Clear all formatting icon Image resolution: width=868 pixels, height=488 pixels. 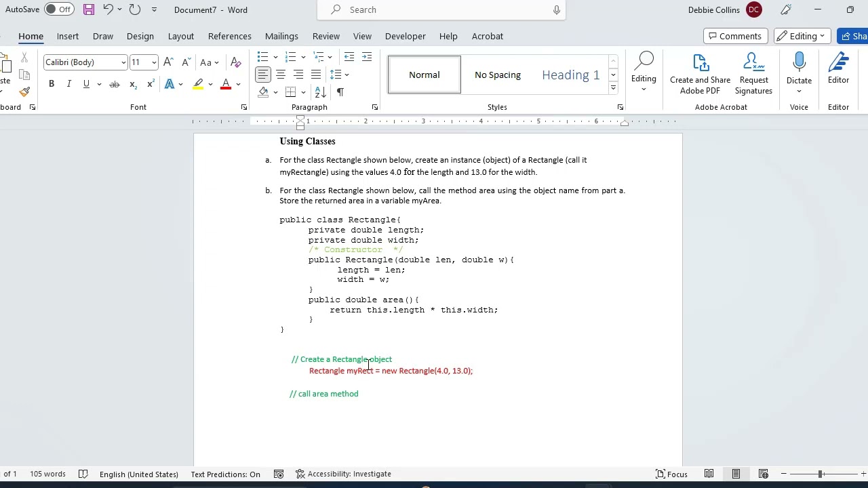tap(235, 62)
